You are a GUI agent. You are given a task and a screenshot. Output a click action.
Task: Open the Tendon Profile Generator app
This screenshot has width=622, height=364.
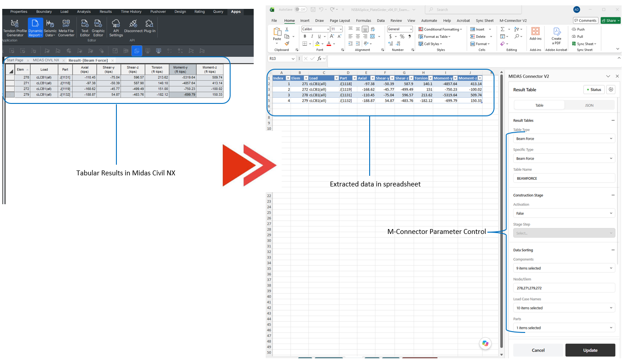15,28
